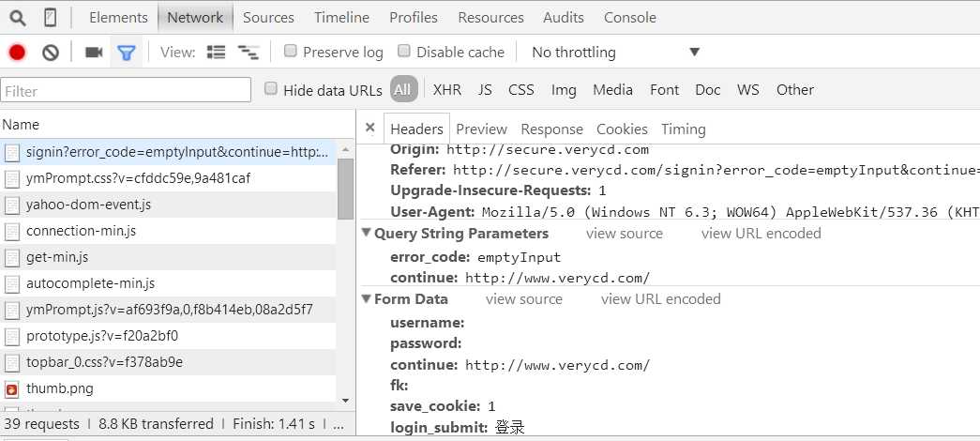Toggle the network filter funnel icon
Image resolution: width=980 pixels, height=441 pixels.
(126, 53)
